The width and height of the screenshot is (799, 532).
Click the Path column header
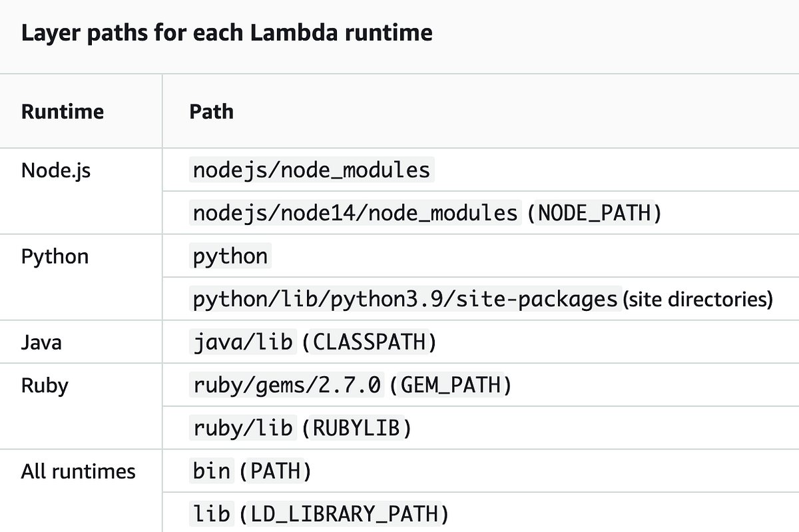click(210, 111)
